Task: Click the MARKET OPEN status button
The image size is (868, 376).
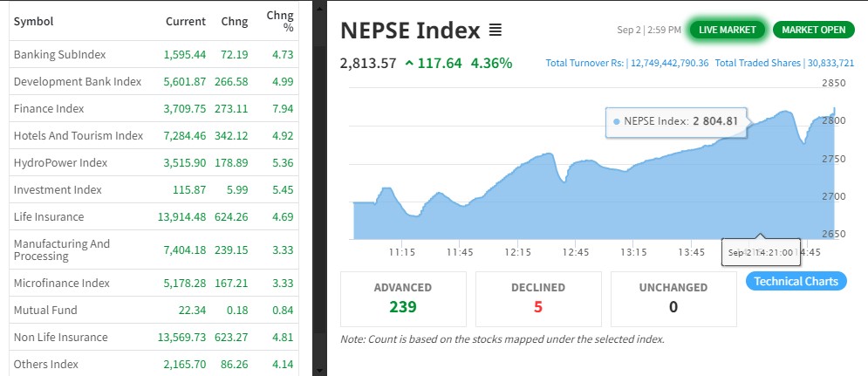Action: coord(813,30)
